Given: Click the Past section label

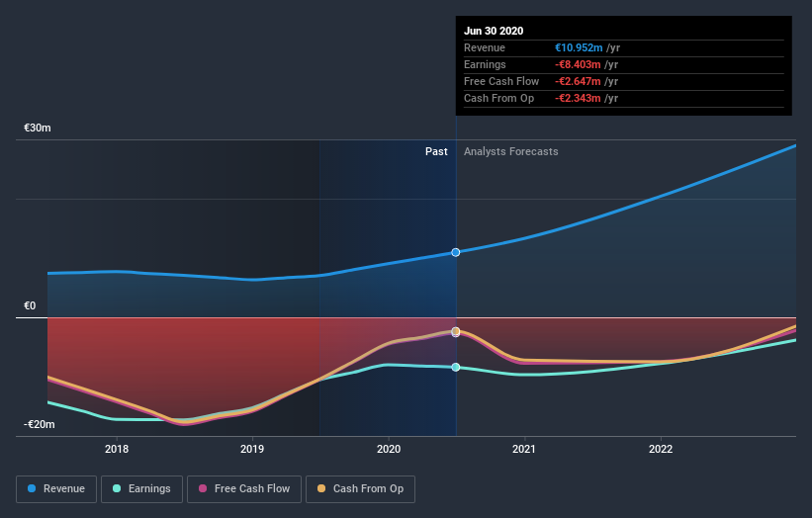Looking at the screenshot, I should [436, 151].
